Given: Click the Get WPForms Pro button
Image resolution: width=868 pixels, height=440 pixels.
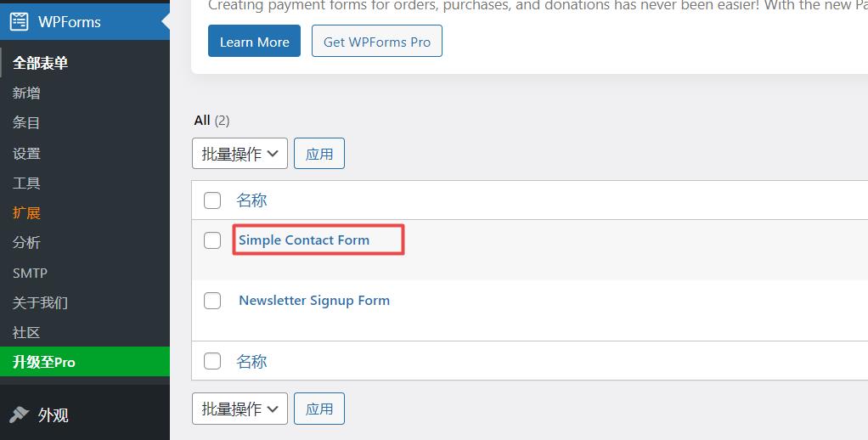Looking at the screenshot, I should click(x=377, y=41).
